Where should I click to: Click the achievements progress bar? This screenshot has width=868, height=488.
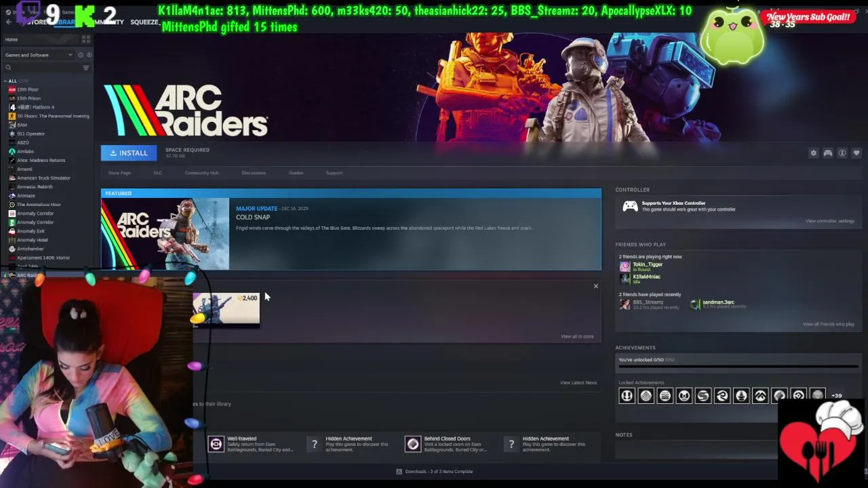coord(738,367)
